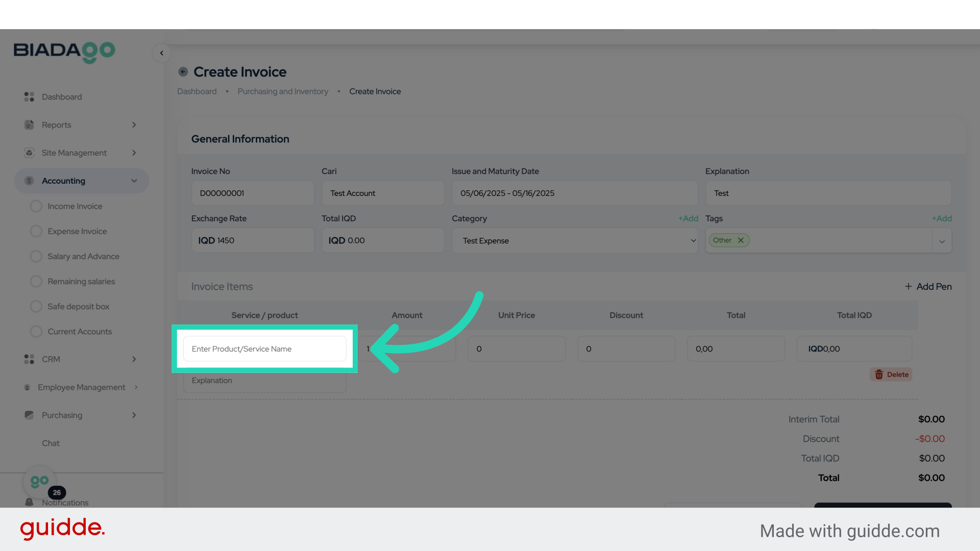The image size is (980, 551).
Task: Choose the Salary and Advance radio option
Action: pyautogui.click(x=36, y=256)
